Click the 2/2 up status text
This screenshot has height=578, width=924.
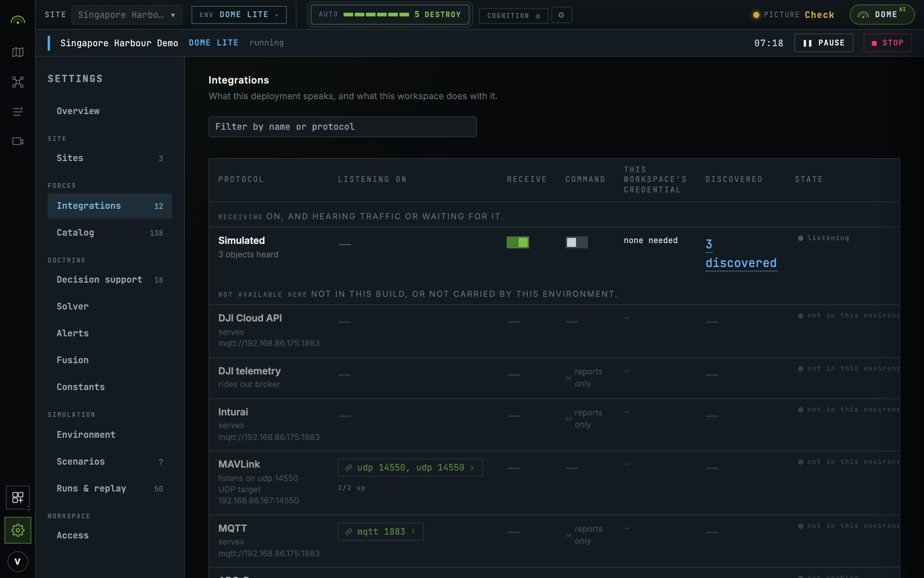[x=351, y=488]
